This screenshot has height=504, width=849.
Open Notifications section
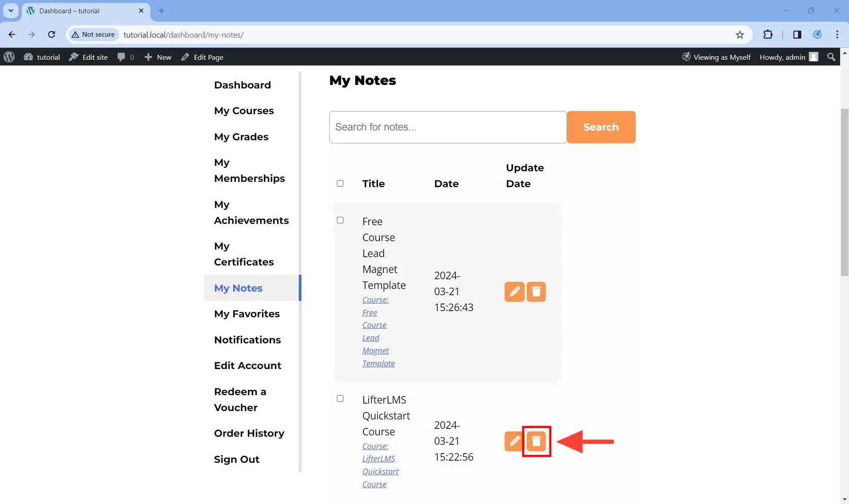point(247,340)
